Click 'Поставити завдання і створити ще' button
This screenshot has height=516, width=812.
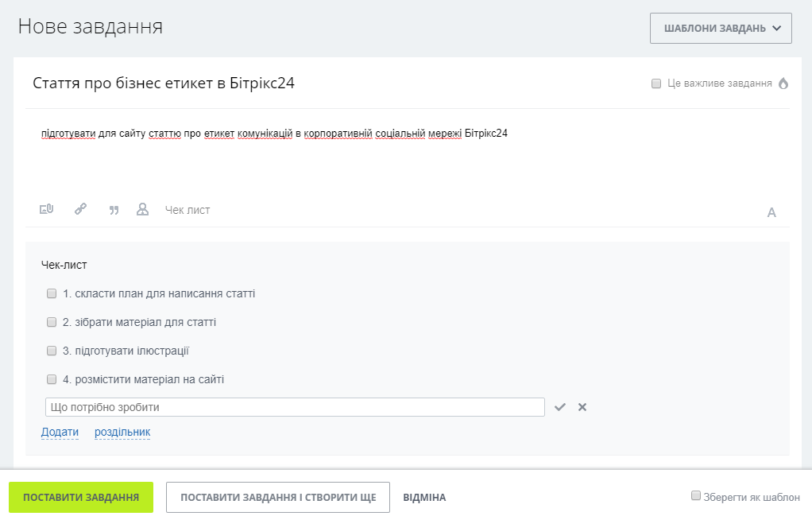(x=278, y=498)
